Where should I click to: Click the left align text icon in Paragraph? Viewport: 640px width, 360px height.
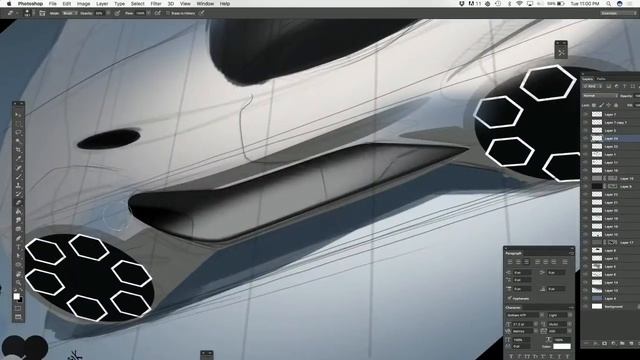pos(510,262)
